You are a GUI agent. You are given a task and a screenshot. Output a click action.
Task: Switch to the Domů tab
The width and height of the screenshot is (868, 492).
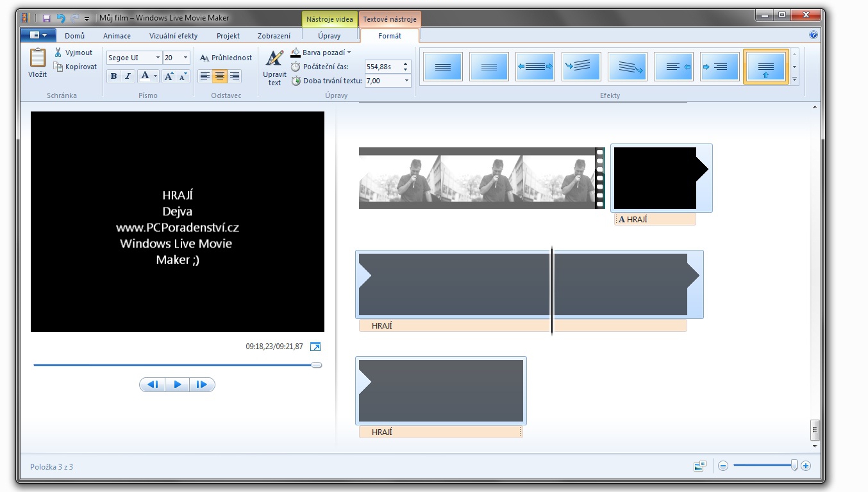pyautogui.click(x=74, y=36)
